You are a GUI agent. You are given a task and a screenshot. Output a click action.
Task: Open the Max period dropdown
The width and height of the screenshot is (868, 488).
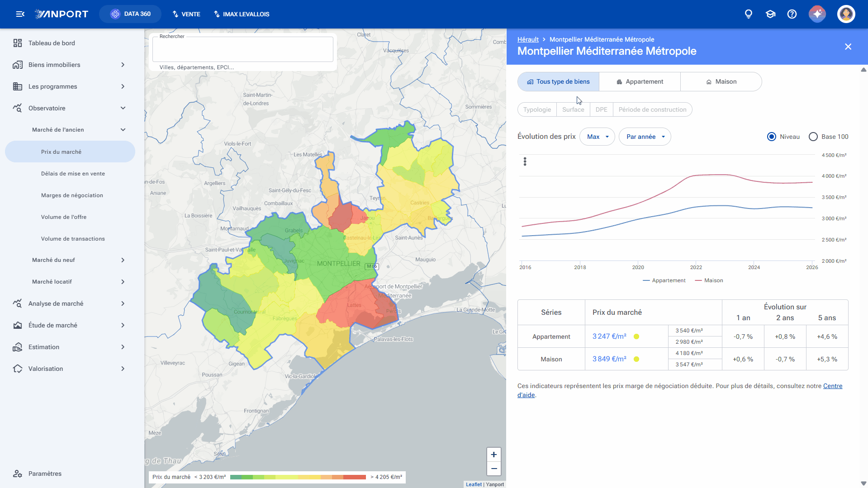click(x=597, y=137)
